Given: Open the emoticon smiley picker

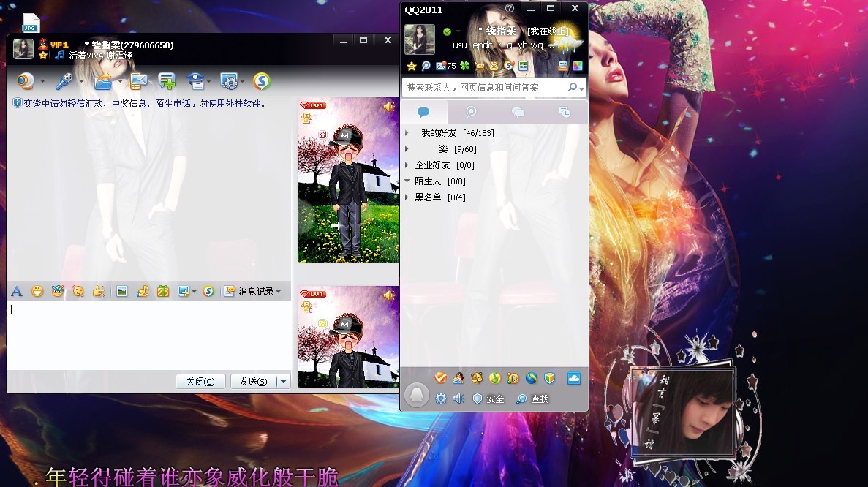Looking at the screenshot, I should point(37,291).
